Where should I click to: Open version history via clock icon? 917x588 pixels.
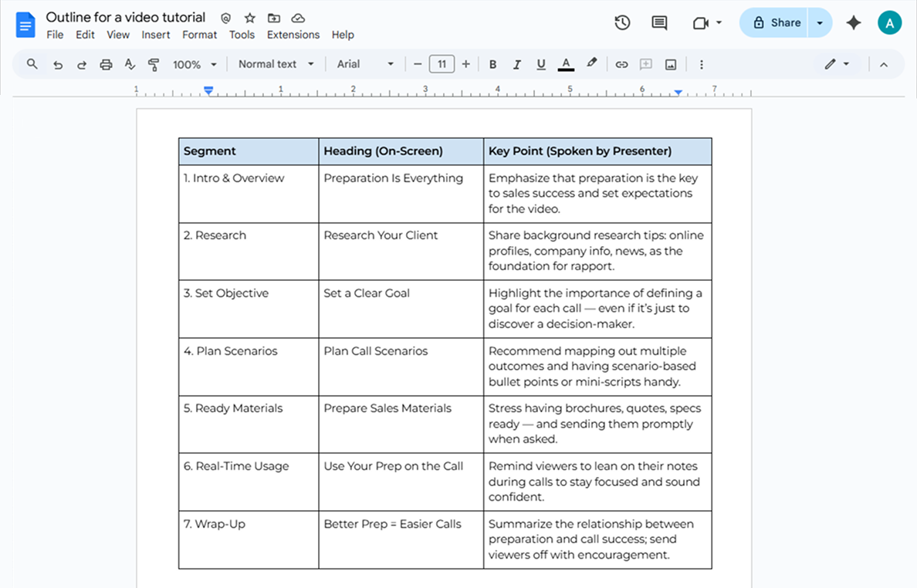tap(622, 22)
